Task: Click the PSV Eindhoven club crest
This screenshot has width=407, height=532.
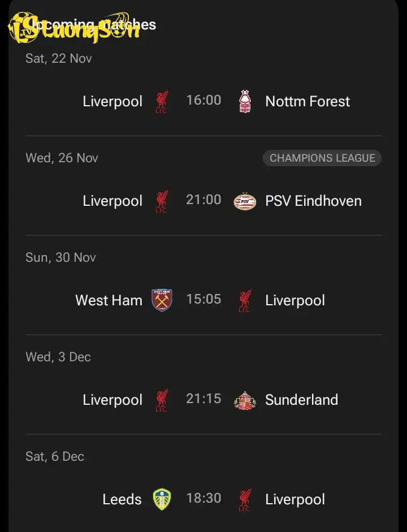Action: [x=245, y=201]
